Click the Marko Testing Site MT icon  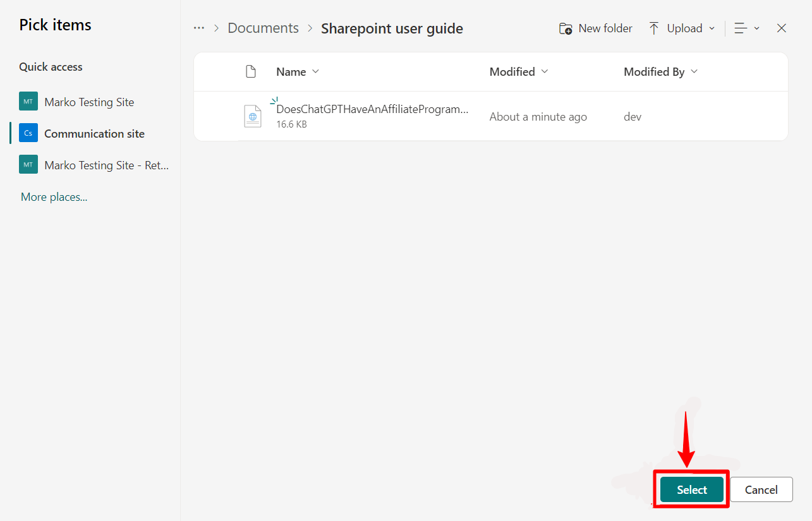28,102
